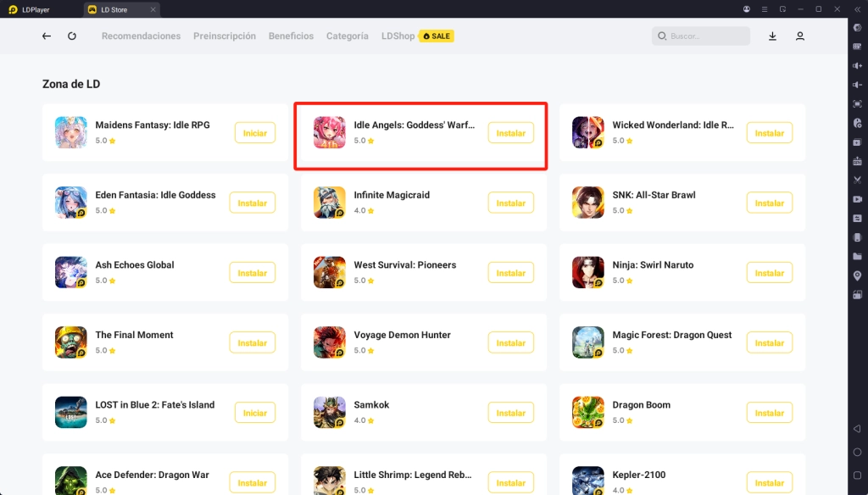The image size is (868, 495).
Task: Open Maidens Fantasy app thumbnail
Action: 71,132
